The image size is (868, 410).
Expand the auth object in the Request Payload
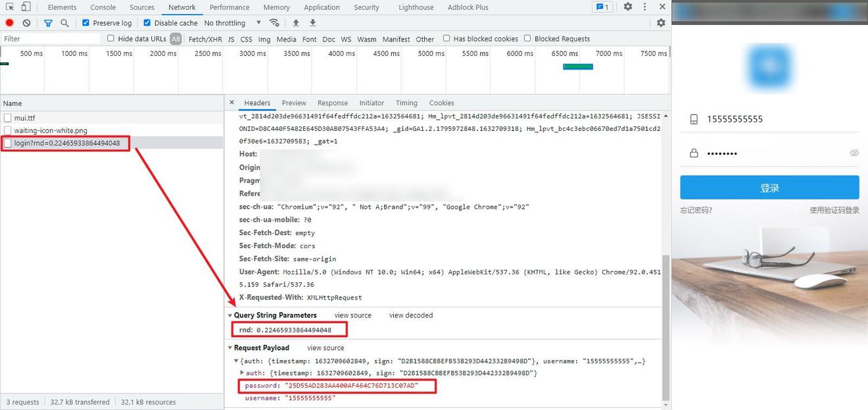243,373
